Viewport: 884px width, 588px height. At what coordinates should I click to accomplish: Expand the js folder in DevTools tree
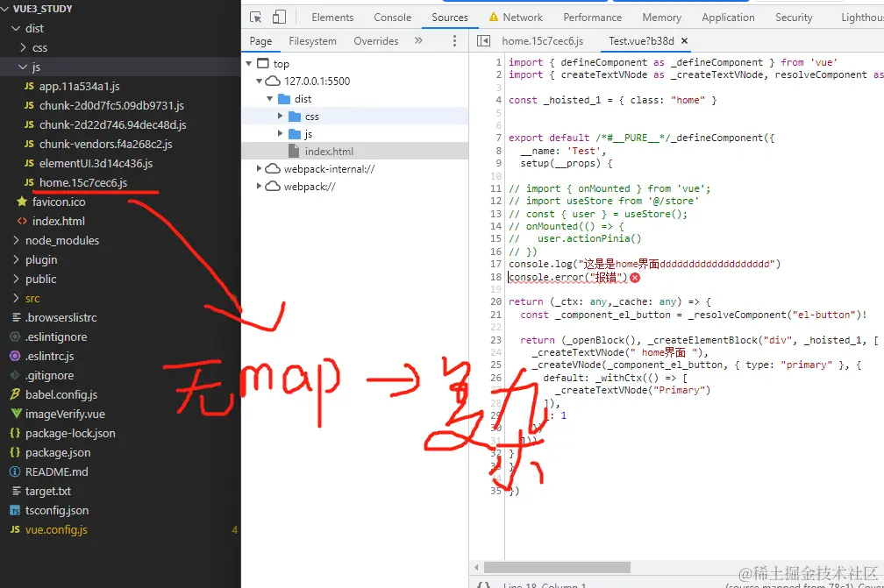pos(281,133)
